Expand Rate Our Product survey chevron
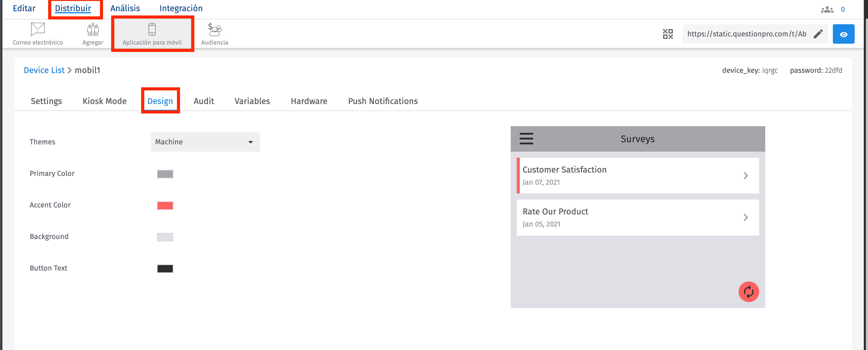 tap(745, 217)
